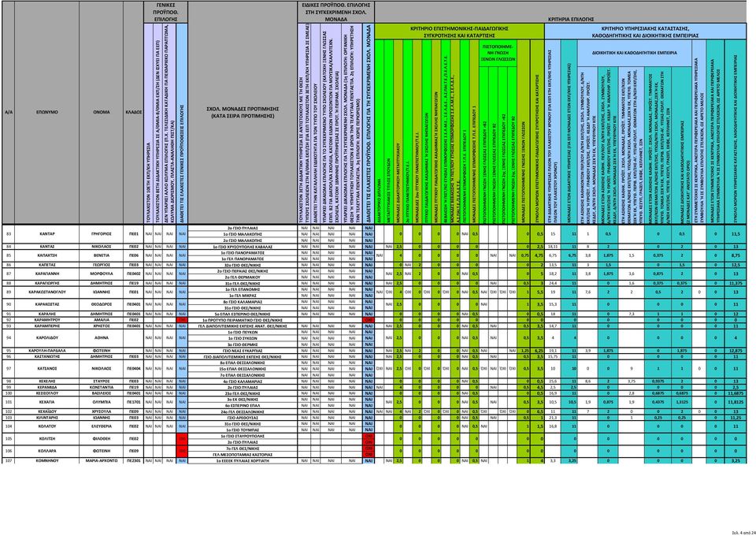The width and height of the screenshot is (756, 536).
Task: Select first name ΟΛΥΜΠΙΑ
Action: [102, 402]
